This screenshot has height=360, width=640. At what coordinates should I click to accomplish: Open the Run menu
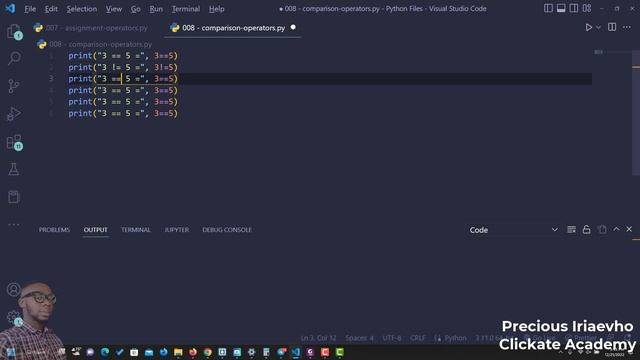pyautogui.click(x=156, y=9)
